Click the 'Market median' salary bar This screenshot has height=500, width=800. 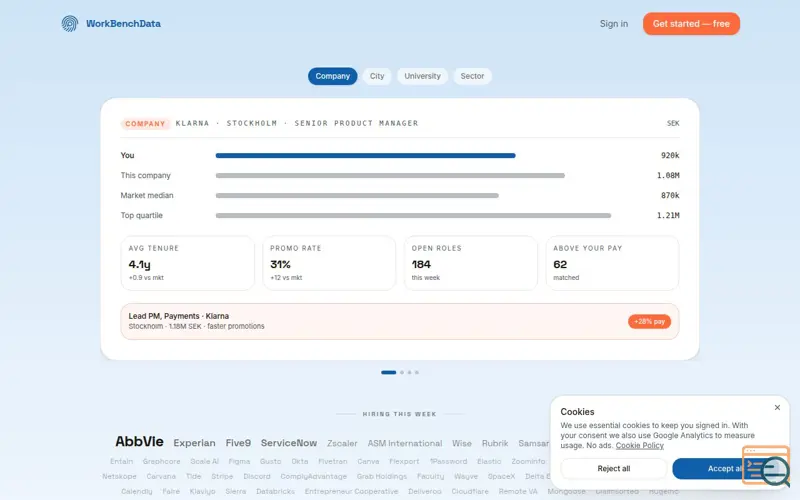point(357,195)
